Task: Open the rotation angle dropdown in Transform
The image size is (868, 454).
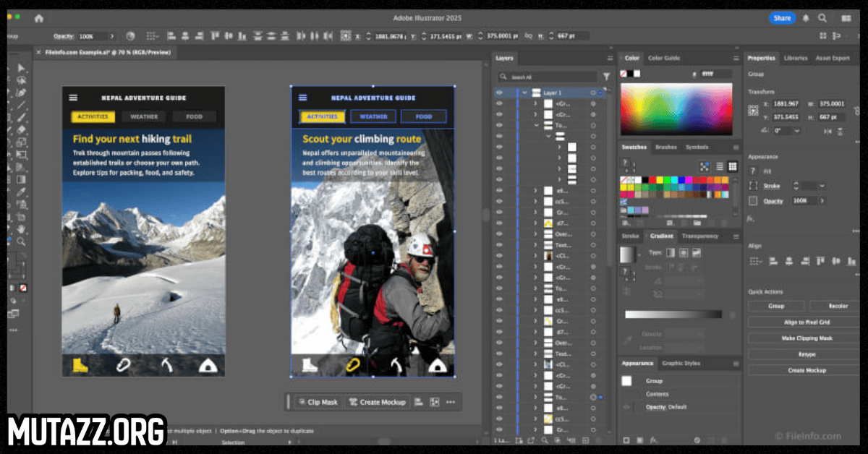Action: pos(797,131)
